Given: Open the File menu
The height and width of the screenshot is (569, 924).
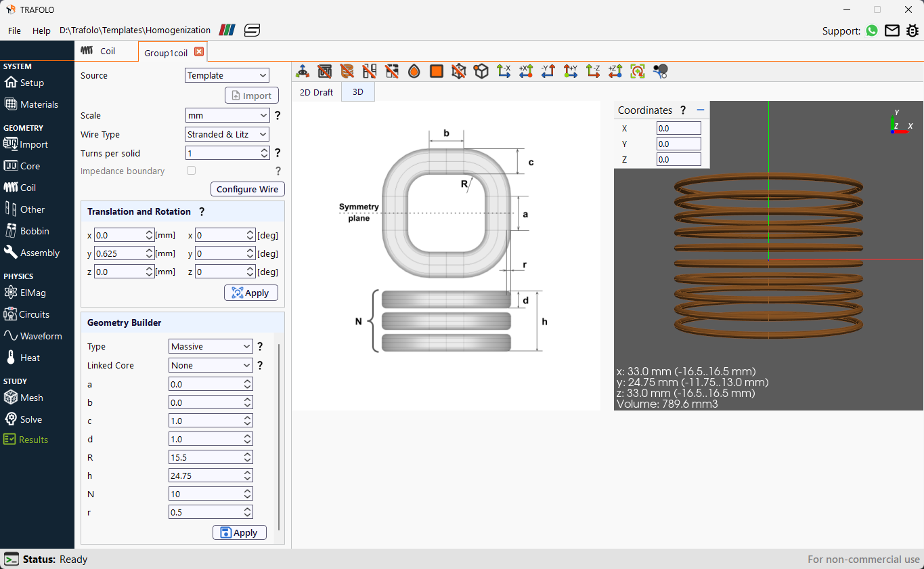Looking at the screenshot, I should [x=14, y=30].
